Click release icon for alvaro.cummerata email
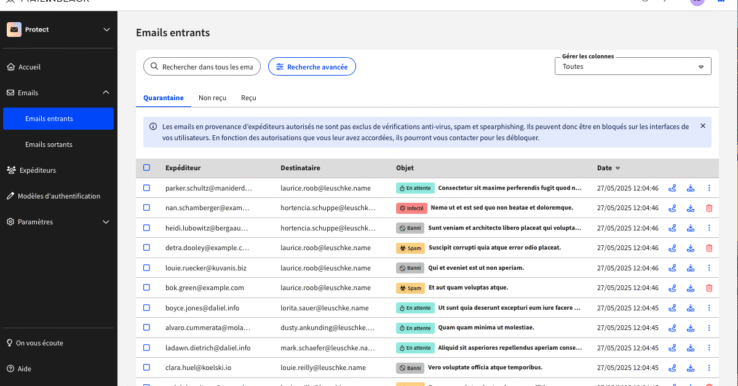The width and height of the screenshot is (738, 386). click(672, 328)
